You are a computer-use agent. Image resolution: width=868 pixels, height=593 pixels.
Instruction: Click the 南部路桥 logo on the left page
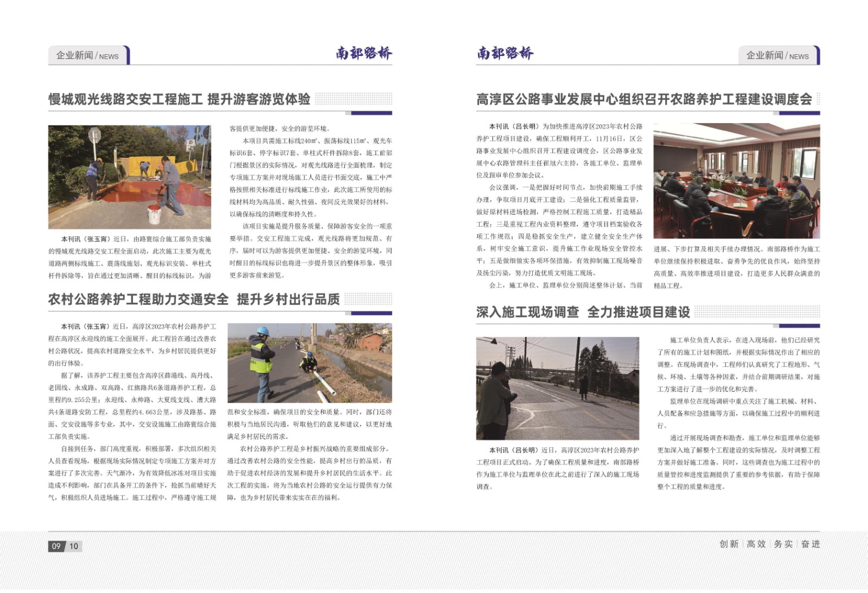pos(363,53)
